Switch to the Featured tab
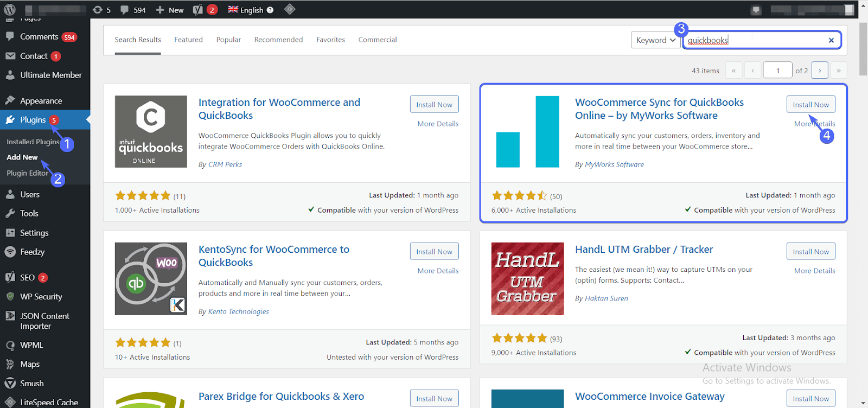The height and width of the screenshot is (408, 868). click(x=188, y=40)
